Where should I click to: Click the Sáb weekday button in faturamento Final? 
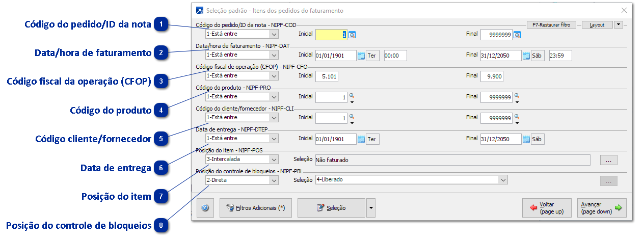(x=538, y=56)
